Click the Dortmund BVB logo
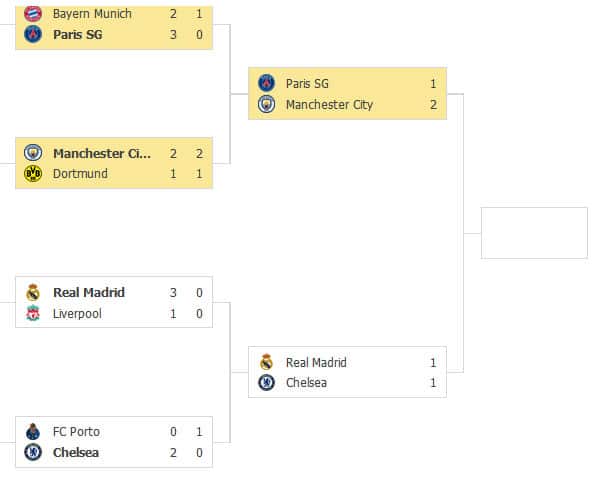600x488 pixels. 33,173
